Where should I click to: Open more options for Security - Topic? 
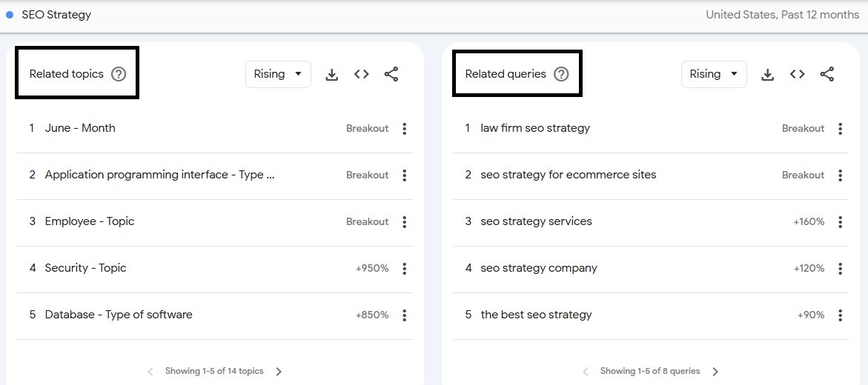tap(405, 268)
